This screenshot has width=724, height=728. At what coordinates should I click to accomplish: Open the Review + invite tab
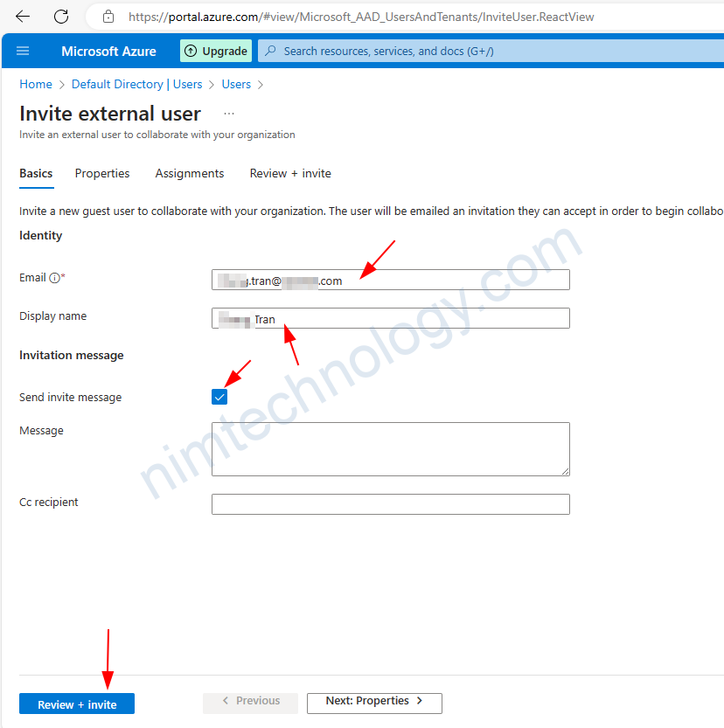(290, 174)
